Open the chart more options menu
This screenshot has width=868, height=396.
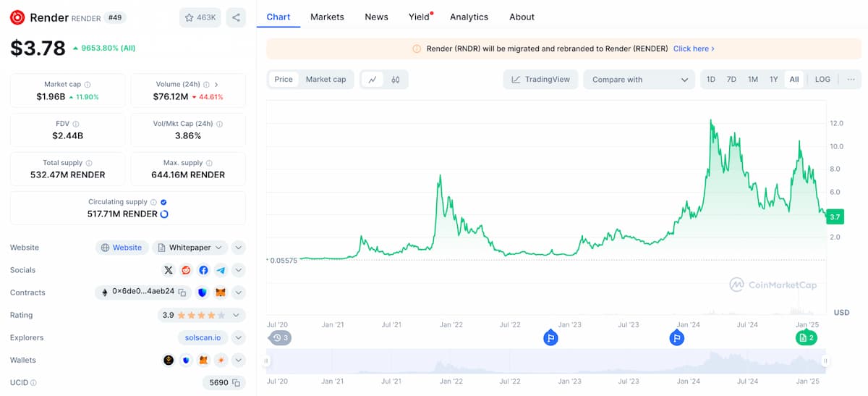click(x=851, y=80)
